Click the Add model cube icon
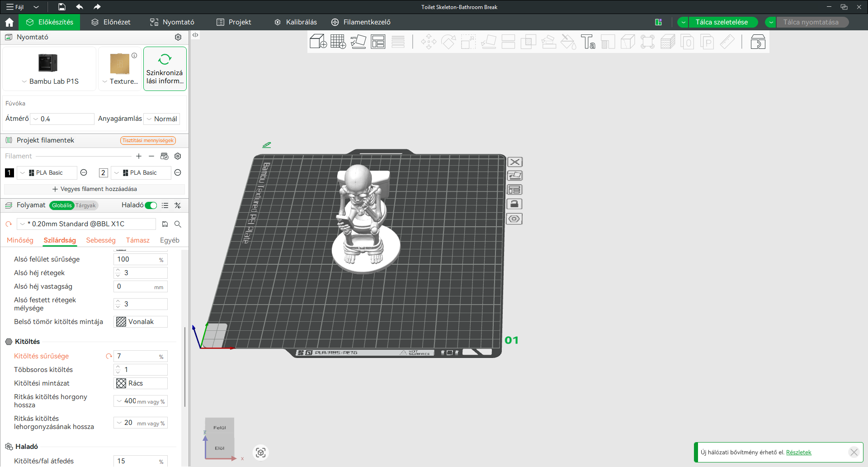The height and width of the screenshot is (467, 868). click(318, 42)
